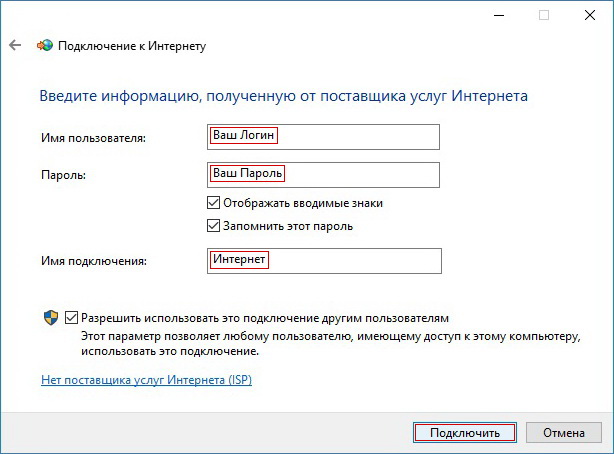Toggle the 'Отображать вводимые знаки' checkbox
Screen dimensions: 614x454
(212, 203)
